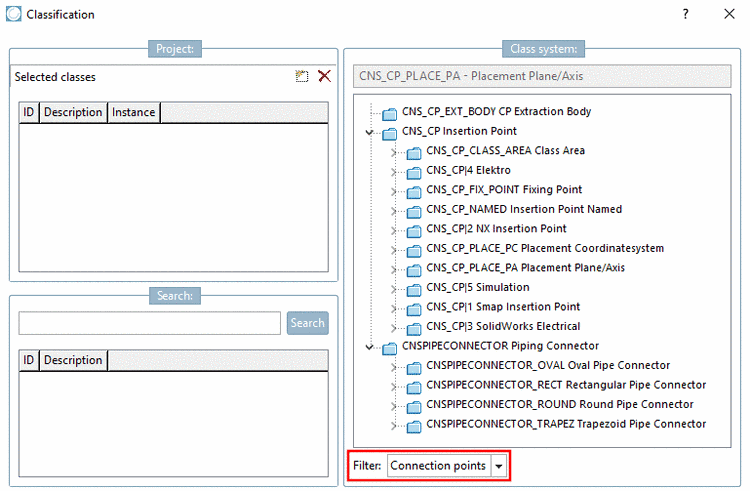Screen dimensions: 750x491
Task: Expand the CNS_CP_PLACE_PA Placement Plane/Axis node
Action: pos(394,270)
